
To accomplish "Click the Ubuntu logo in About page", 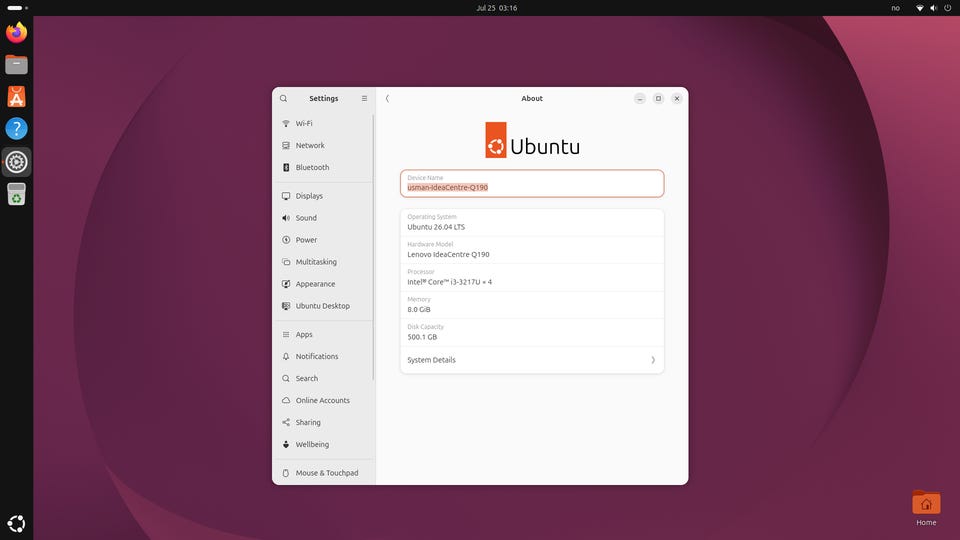I will (x=532, y=140).
